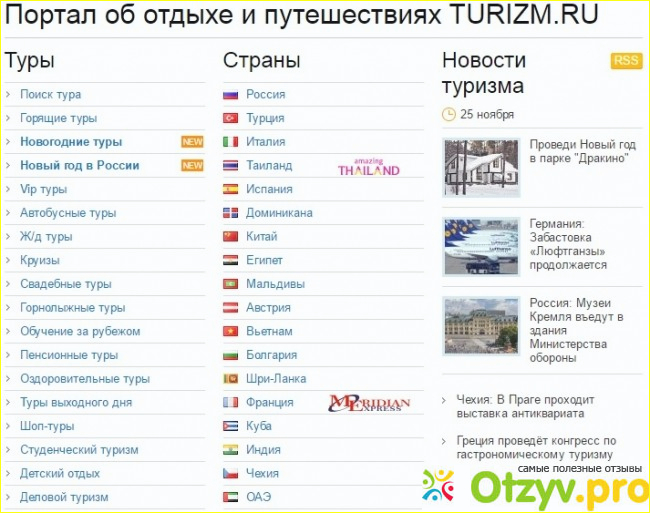Open Автобусные туры

(68, 213)
